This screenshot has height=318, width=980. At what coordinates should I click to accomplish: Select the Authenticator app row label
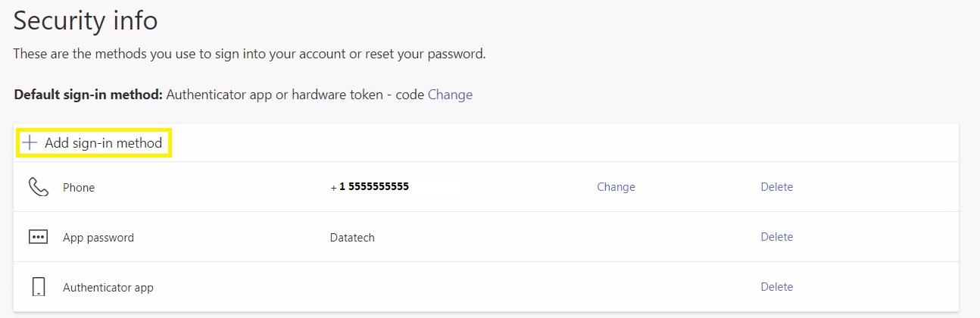click(108, 288)
